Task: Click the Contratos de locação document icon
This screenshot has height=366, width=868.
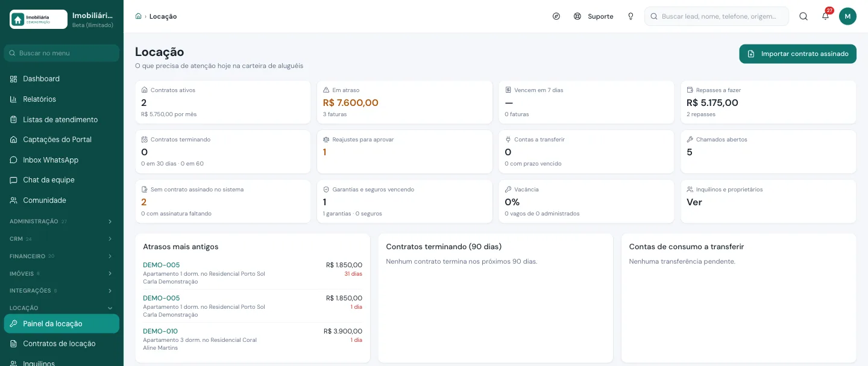Action: pyautogui.click(x=13, y=344)
